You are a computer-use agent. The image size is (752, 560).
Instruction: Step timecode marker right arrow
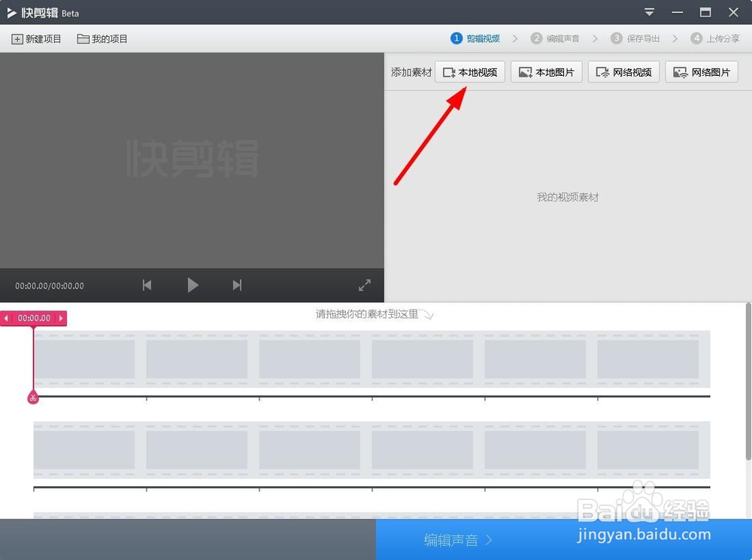(61, 318)
